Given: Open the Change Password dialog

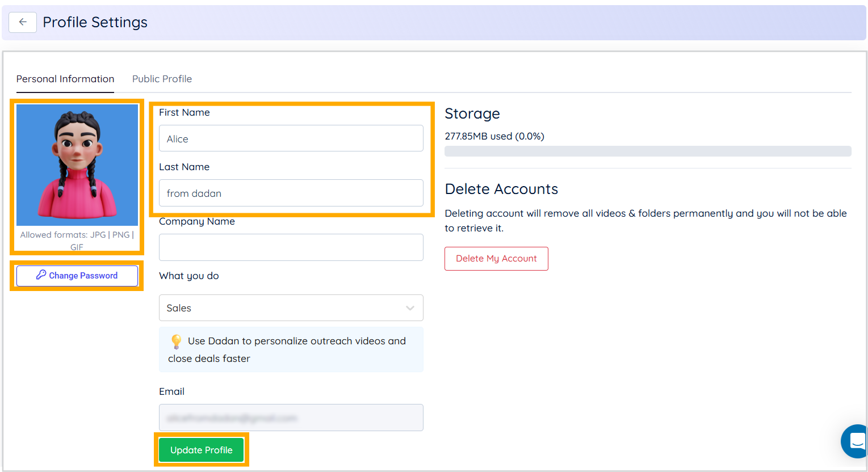Looking at the screenshot, I should [x=77, y=275].
